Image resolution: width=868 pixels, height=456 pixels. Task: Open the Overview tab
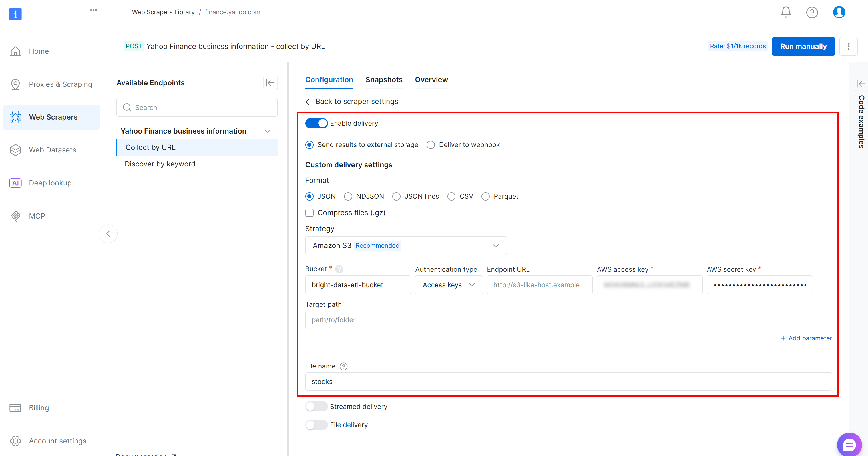(431, 80)
